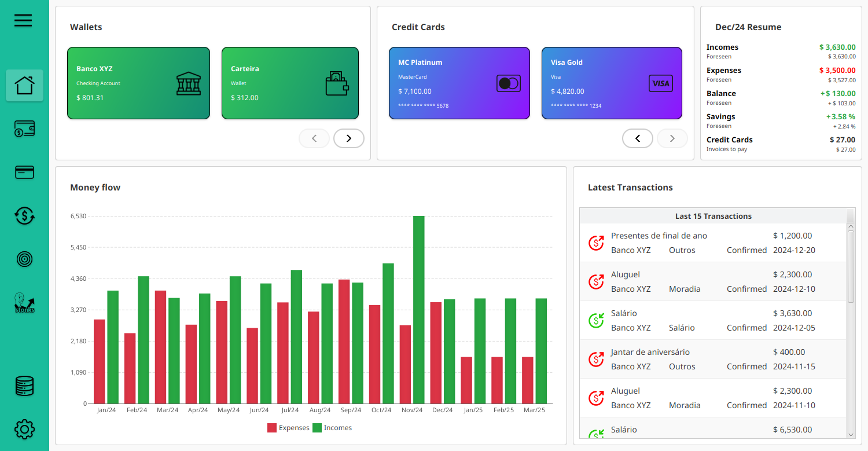Click the Dec/24 Resume title
This screenshot has width=868, height=451.
coord(748,27)
